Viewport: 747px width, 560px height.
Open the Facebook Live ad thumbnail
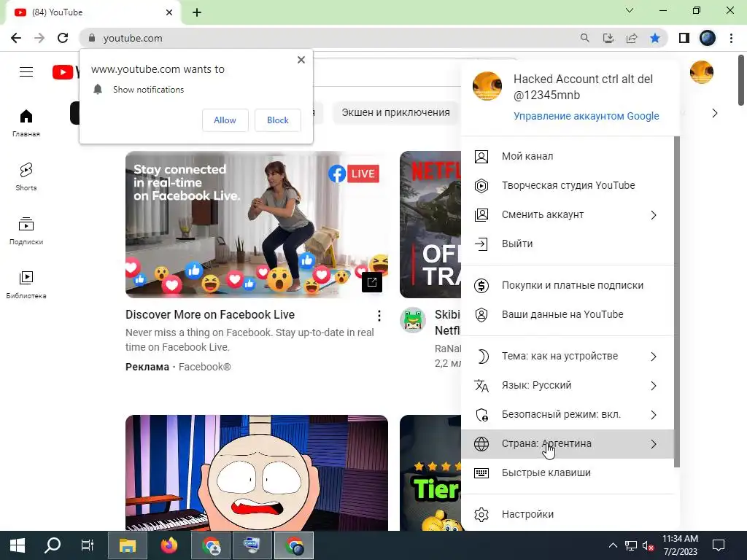pyautogui.click(x=257, y=225)
